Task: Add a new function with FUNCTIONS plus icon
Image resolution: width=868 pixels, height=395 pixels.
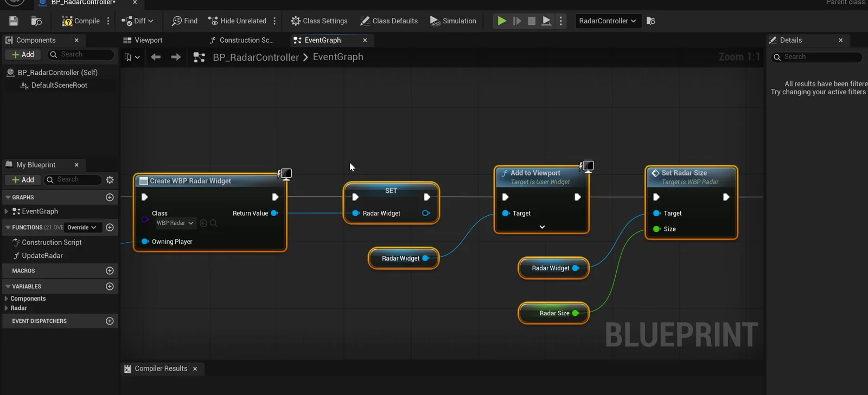Action: 110,228
